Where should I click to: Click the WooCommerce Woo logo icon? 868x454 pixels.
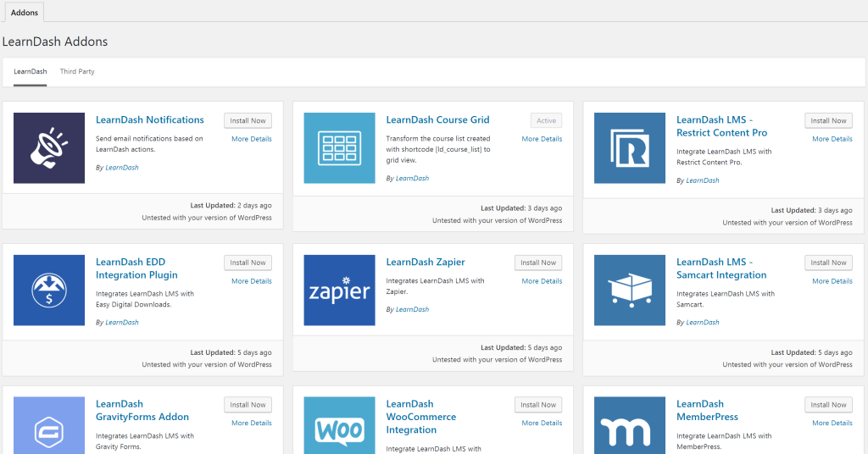tap(339, 426)
